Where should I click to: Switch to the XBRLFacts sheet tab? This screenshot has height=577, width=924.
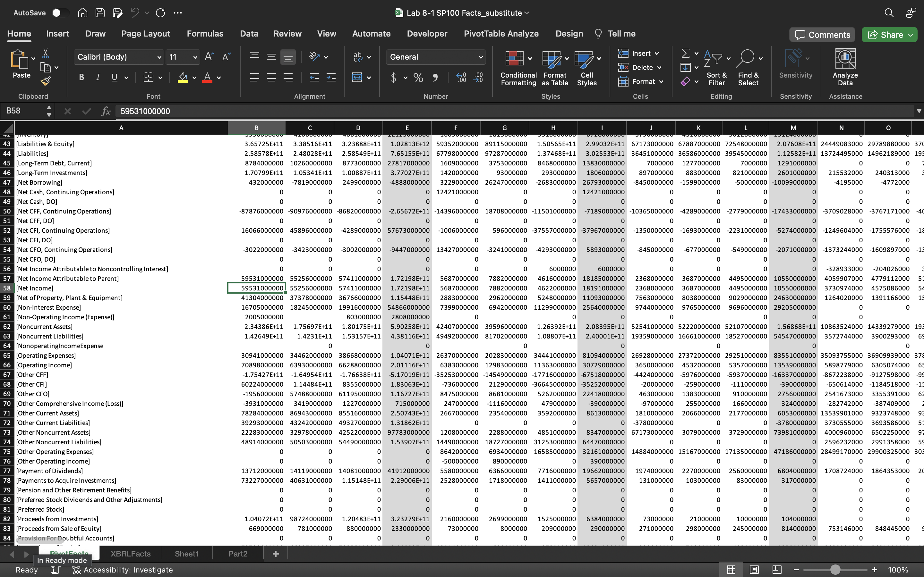coord(131,554)
